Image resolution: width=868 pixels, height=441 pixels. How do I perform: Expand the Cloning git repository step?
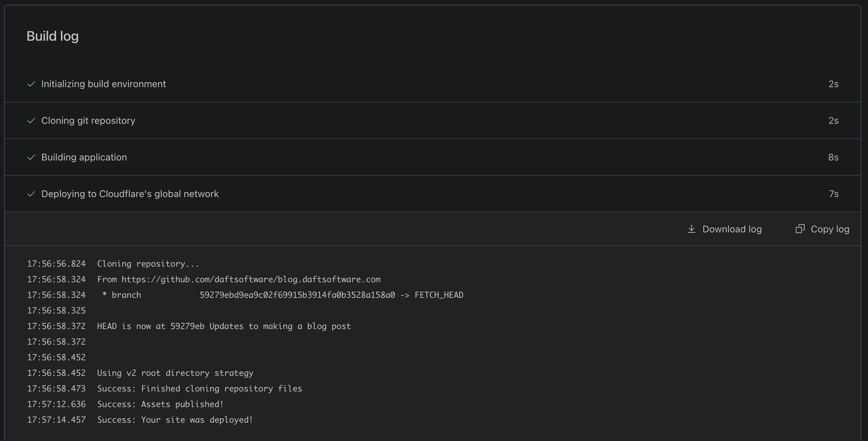point(88,121)
